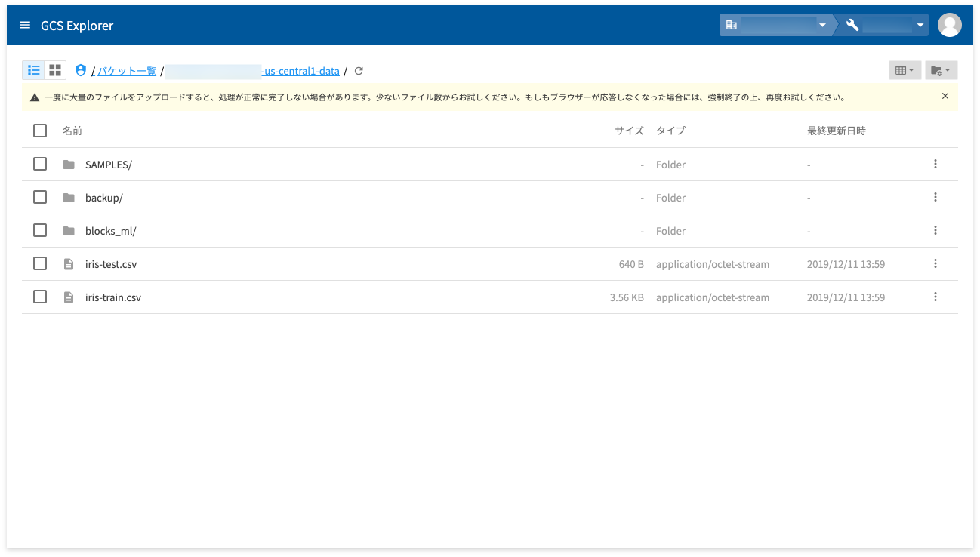The height and width of the screenshot is (557, 980).
Task: Click the タイプ column header
Action: tap(670, 131)
